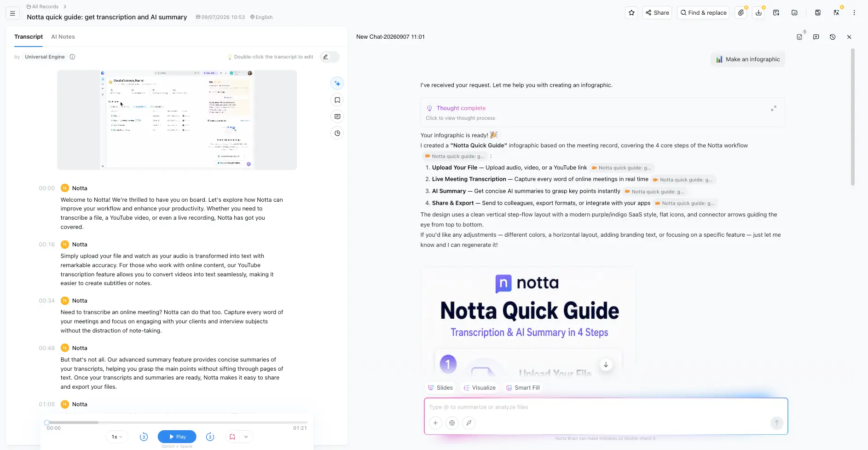Play the audio recording
Screen dimensions: 868x450
point(177,437)
